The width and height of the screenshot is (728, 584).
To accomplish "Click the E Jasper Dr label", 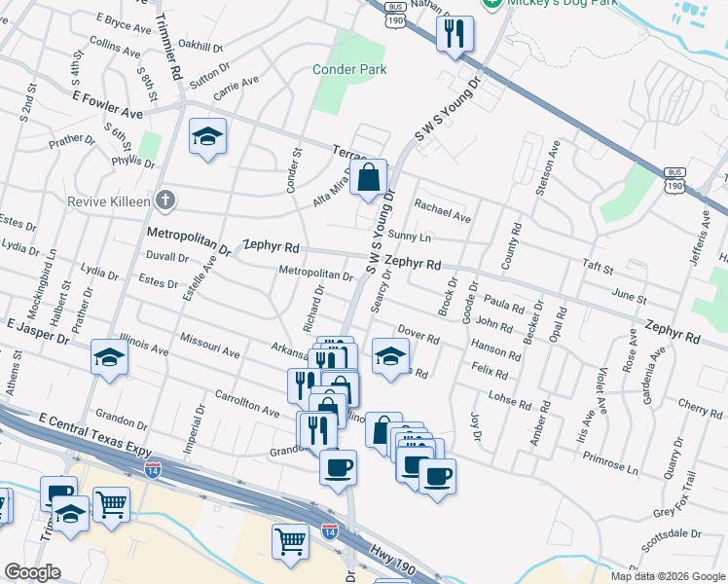I will click(38, 331).
